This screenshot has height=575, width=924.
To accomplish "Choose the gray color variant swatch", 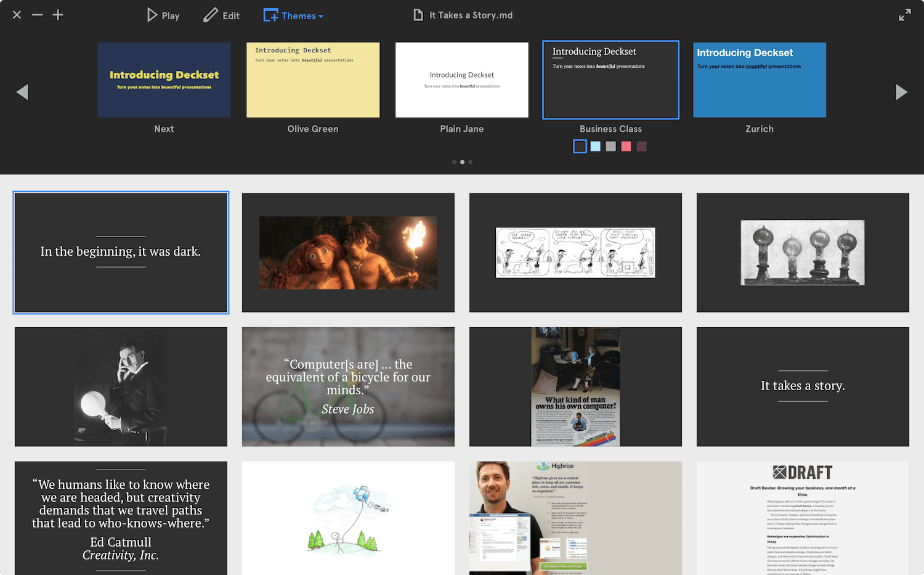I will [610, 146].
